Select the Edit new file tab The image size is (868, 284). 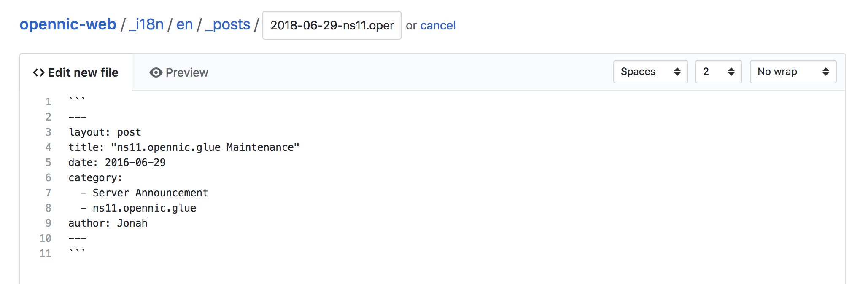76,72
